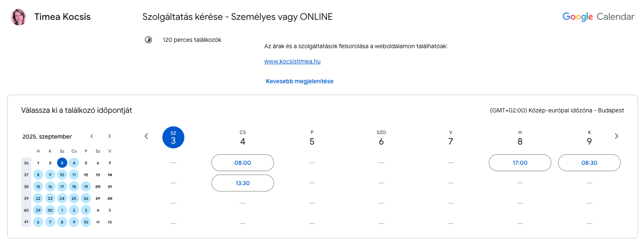Collapse description with Kevesebb megjelenítése
Image resolution: width=644 pixels, height=243 pixels.
click(299, 81)
